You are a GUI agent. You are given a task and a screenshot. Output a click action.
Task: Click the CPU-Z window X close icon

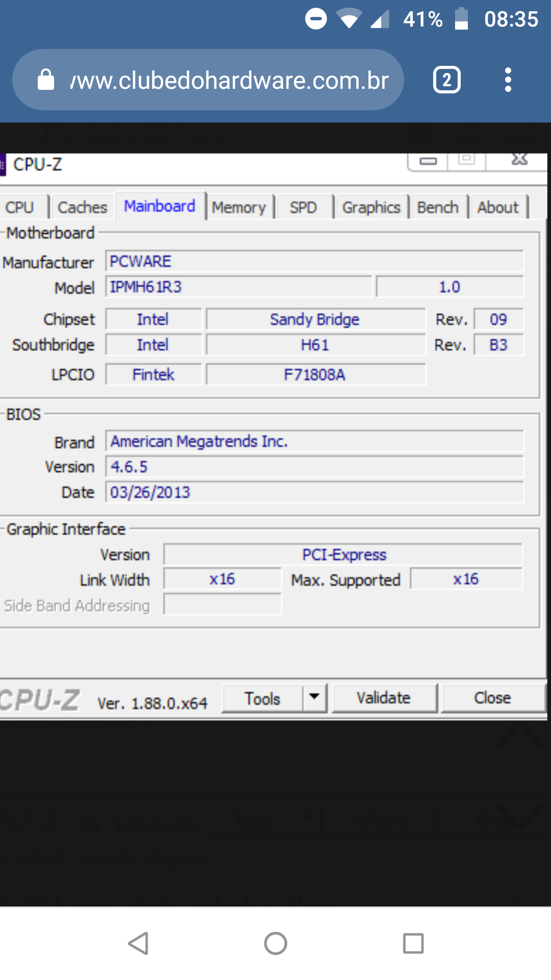(519, 160)
